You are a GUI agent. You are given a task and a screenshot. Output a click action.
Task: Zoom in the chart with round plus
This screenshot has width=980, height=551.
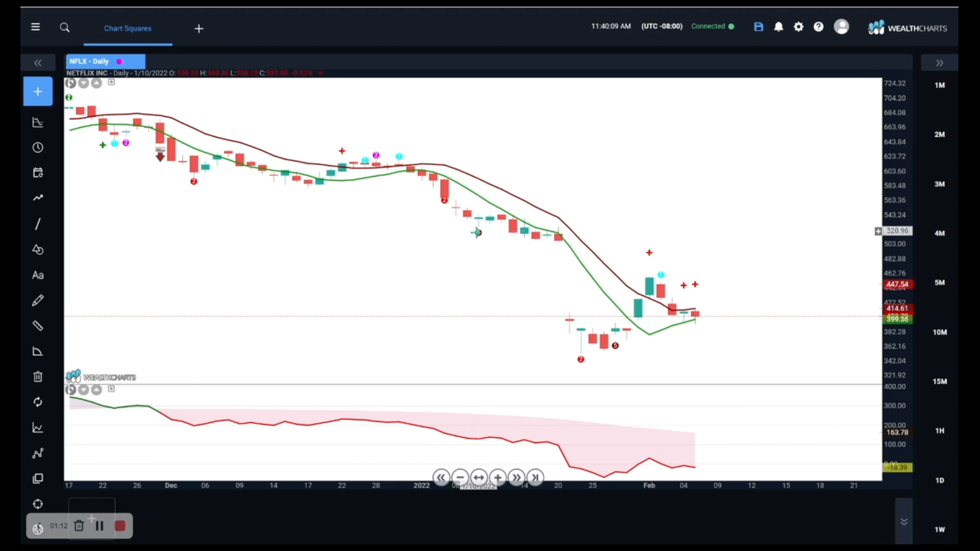point(498,478)
